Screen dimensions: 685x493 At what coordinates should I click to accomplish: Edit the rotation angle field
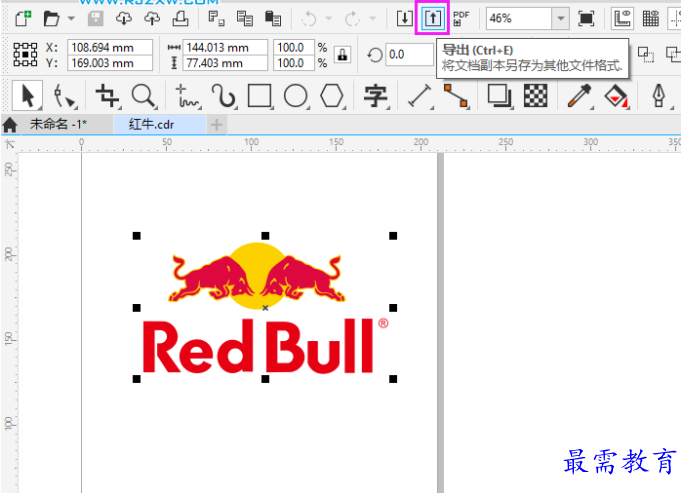point(409,55)
